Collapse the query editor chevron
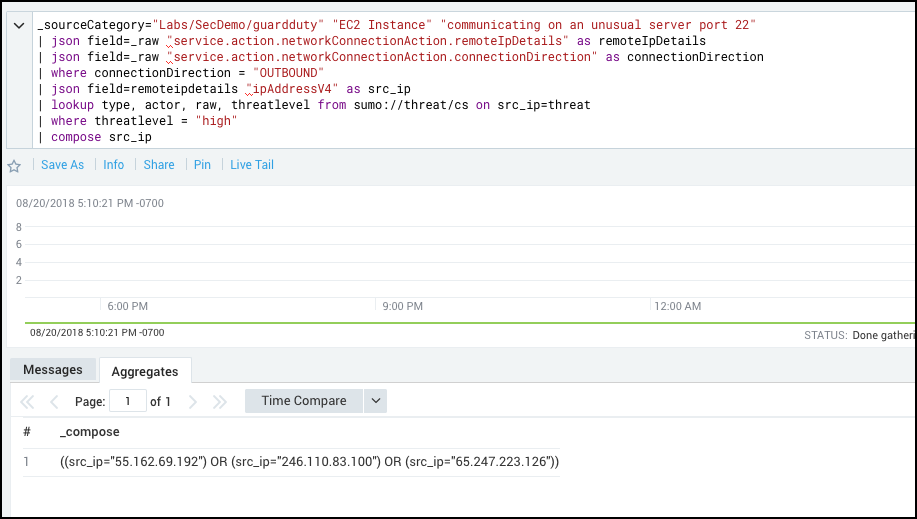917x519 pixels. (19, 27)
